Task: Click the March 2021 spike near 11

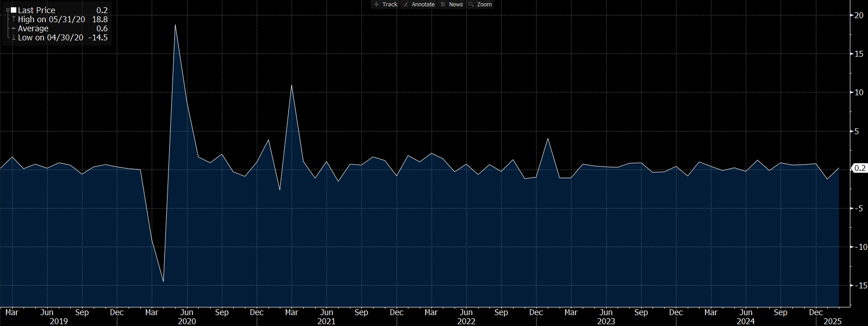Action: pos(292,85)
